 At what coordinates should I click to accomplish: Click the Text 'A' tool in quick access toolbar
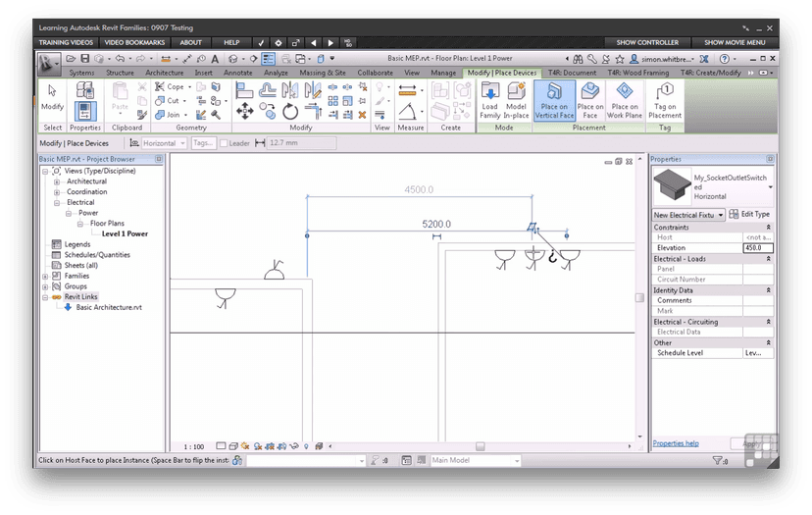(x=215, y=59)
